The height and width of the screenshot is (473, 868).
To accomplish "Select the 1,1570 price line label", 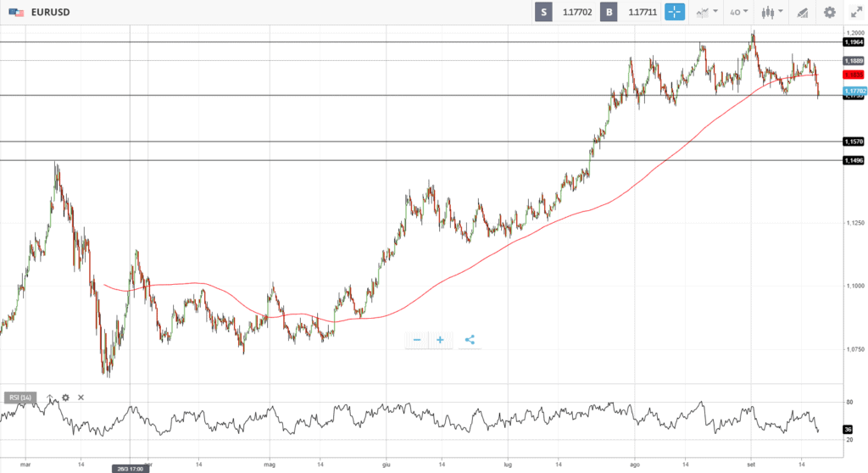I will [x=854, y=142].
